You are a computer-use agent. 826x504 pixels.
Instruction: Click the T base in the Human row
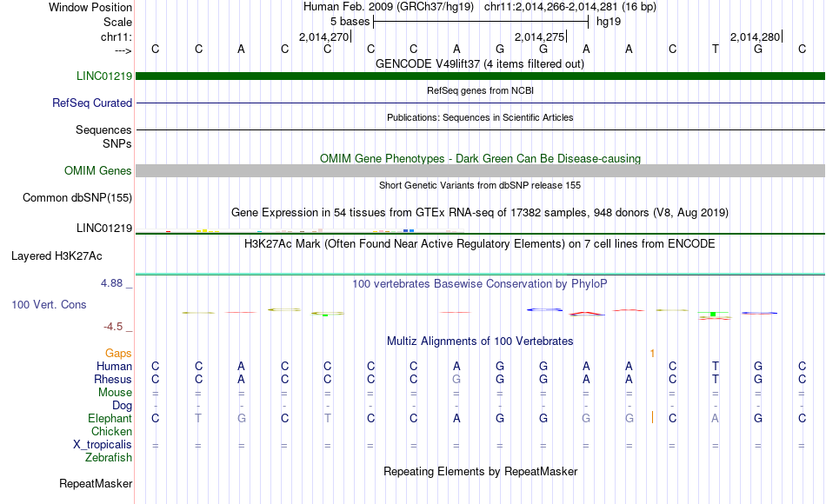tap(715, 366)
